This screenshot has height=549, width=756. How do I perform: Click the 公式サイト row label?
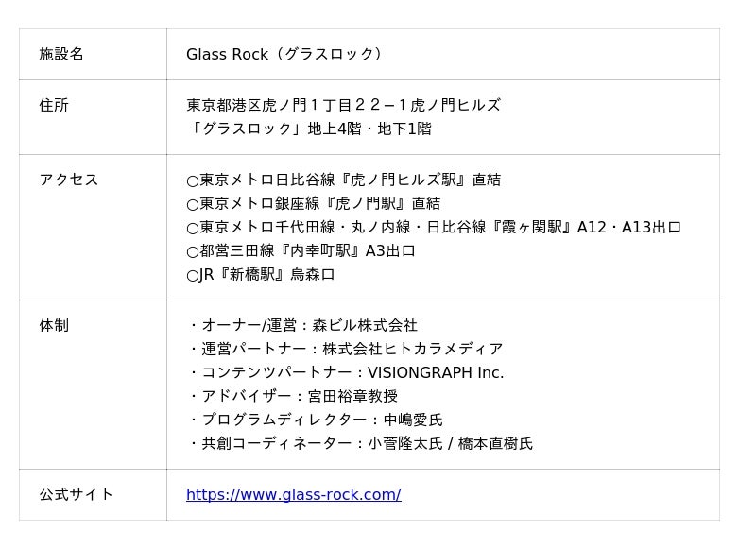pos(77,494)
